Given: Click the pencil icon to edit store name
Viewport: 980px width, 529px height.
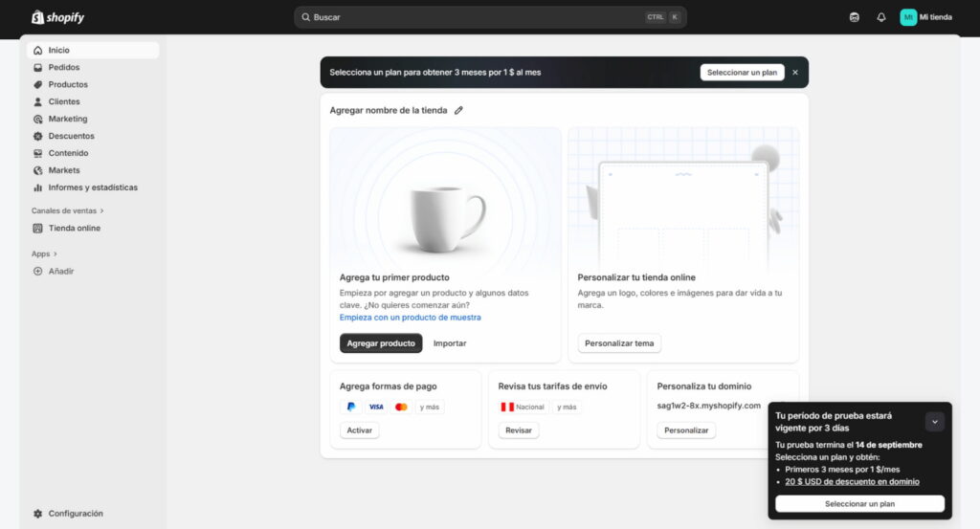Looking at the screenshot, I should click(x=458, y=110).
